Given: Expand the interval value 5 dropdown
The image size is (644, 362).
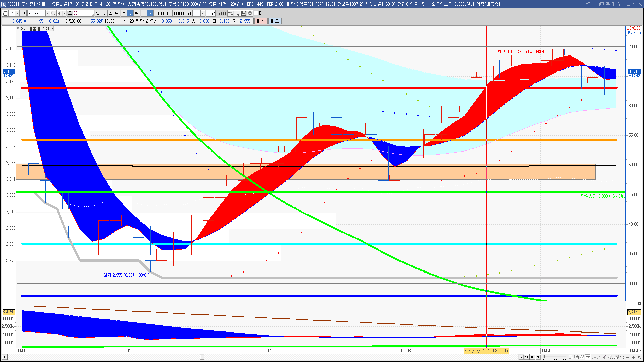Looking at the screenshot, I should [203, 13].
